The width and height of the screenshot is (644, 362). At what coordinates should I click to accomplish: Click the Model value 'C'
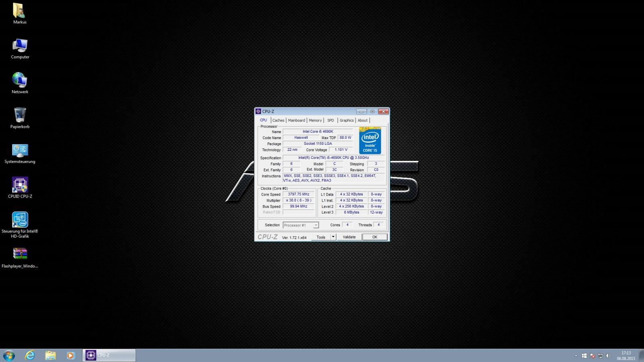pos(334,164)
